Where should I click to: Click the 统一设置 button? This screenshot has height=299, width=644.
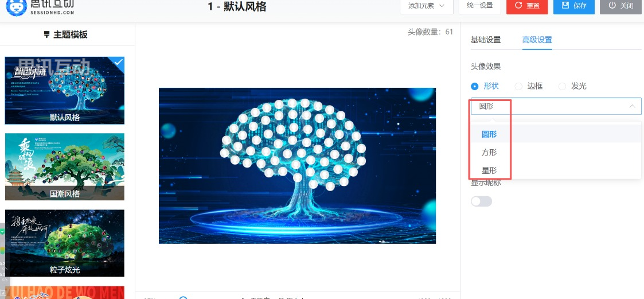coord(480,6)
